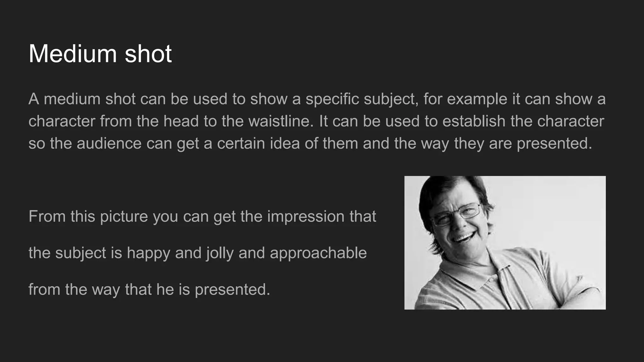Click the word "jolly" in the lower text
The width and height of the screenshot is (644, 362).
220,253
